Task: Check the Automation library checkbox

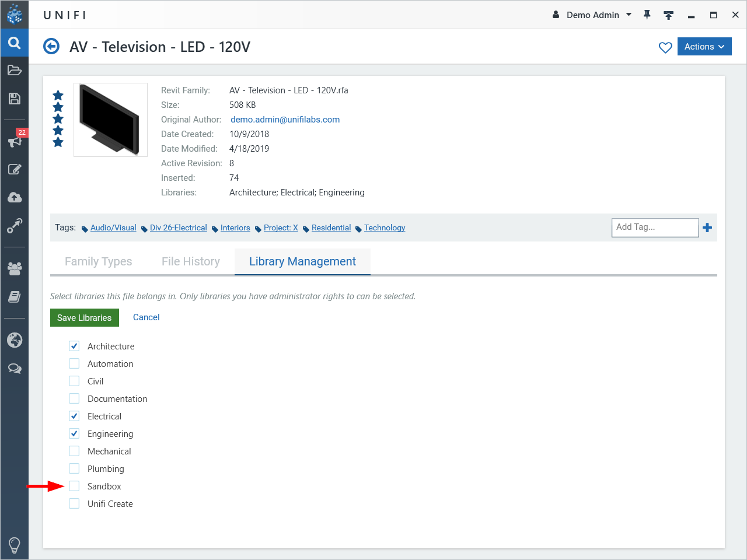Action: click(74, 363)
